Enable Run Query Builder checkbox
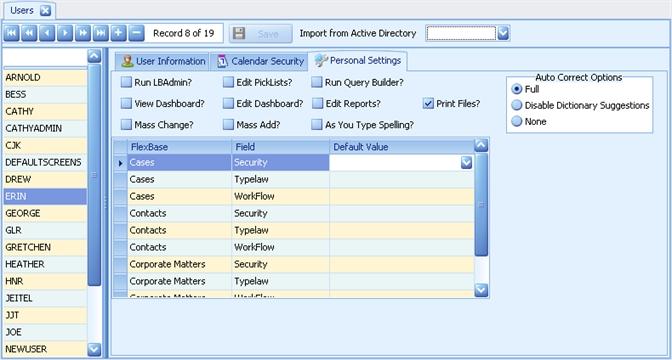 click(x=316, y=82)
